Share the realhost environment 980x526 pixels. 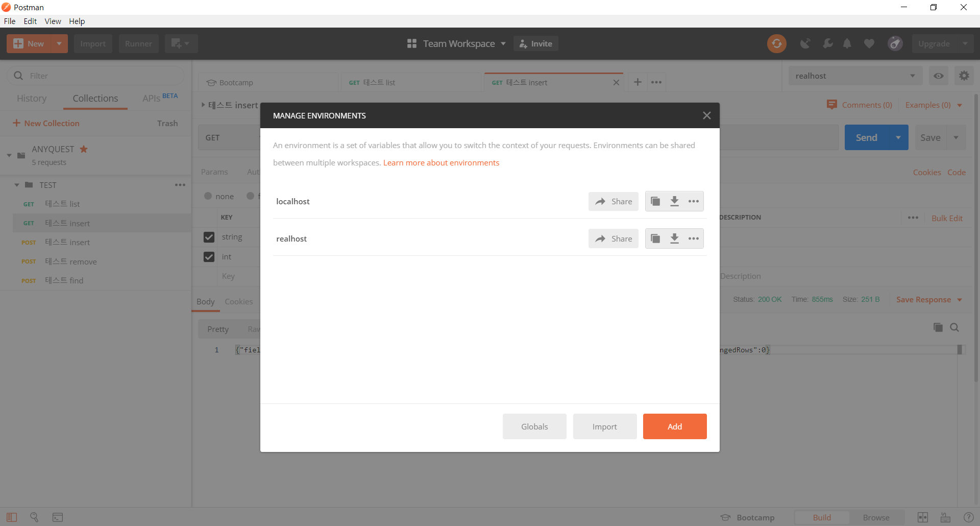pyautogui.click(x=614, y=238)
